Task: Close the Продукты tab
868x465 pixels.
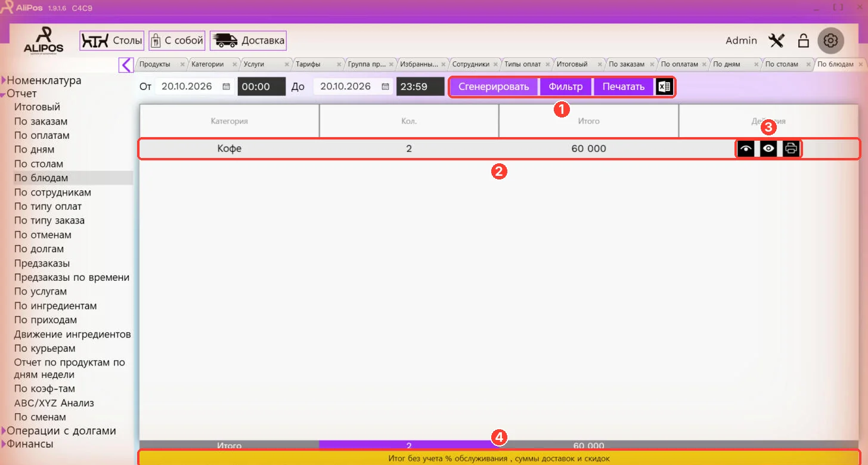Action: (182, 64)
